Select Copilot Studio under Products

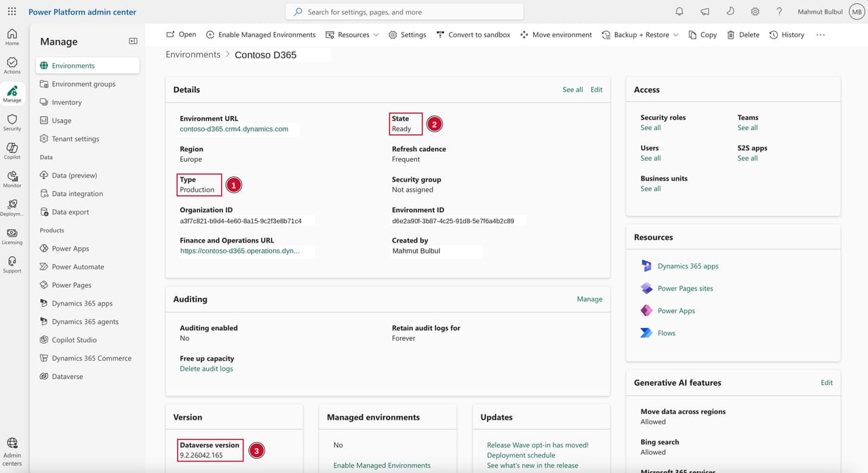point(88,340)
